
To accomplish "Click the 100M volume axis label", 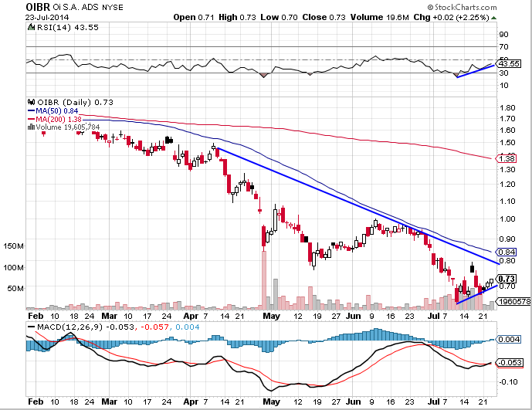I will [x=14, y=268].
